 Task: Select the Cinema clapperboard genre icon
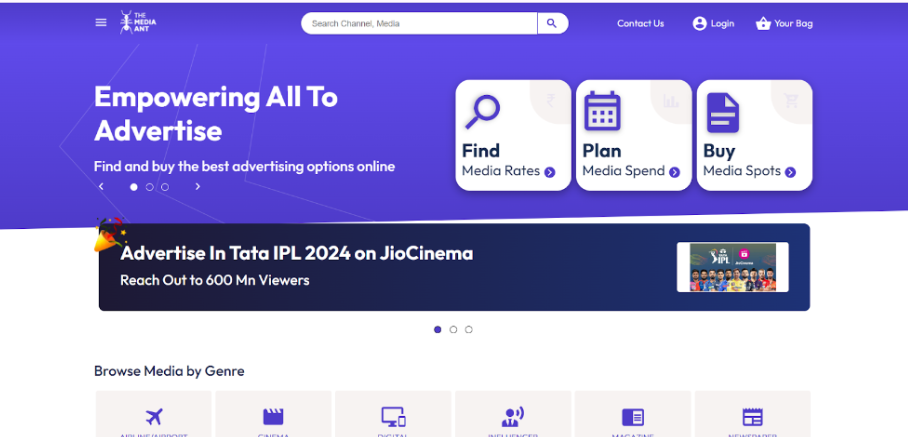(x=273, y=417)
